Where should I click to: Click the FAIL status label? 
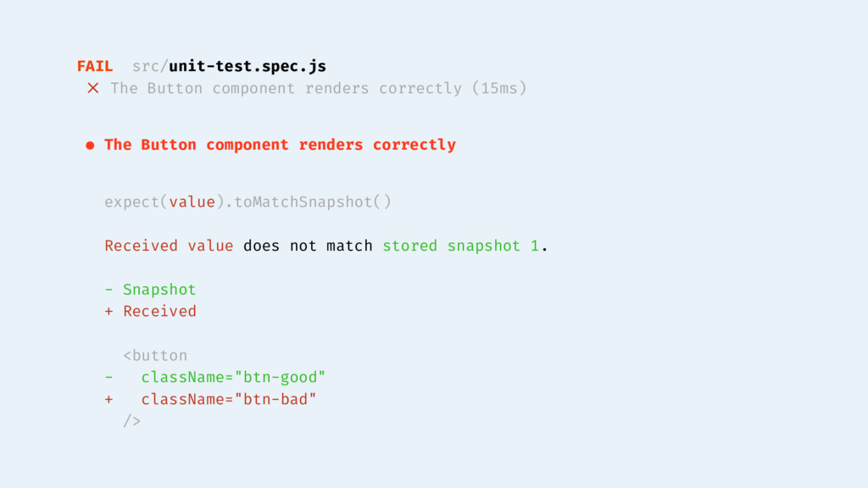coord(95,66)
